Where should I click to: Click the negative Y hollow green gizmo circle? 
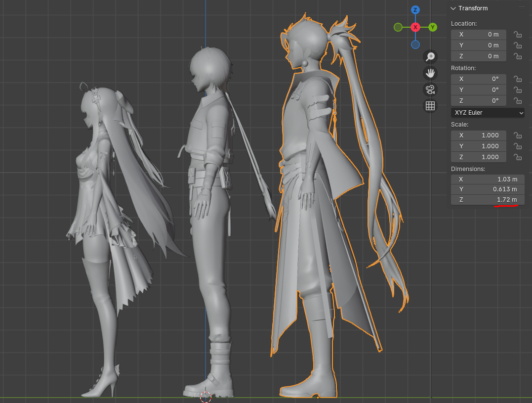click(x=398, y=27)
